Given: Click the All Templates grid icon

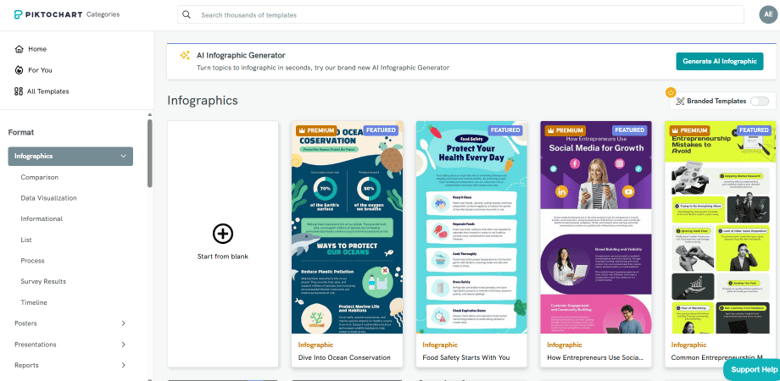Looking at the screenshot, I should click(19, 91).
